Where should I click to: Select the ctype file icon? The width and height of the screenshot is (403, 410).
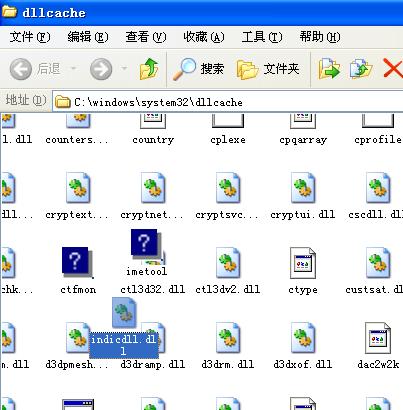coord(303,263)
